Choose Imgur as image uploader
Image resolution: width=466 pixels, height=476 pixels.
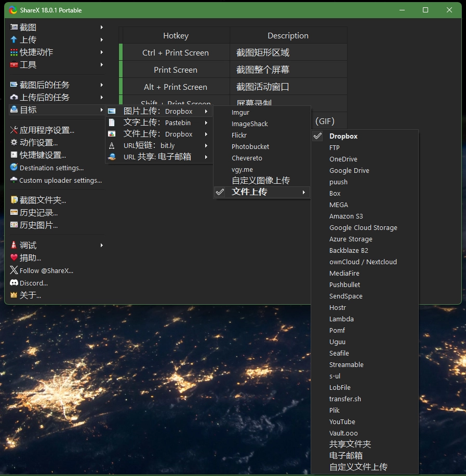pos(241,112)
